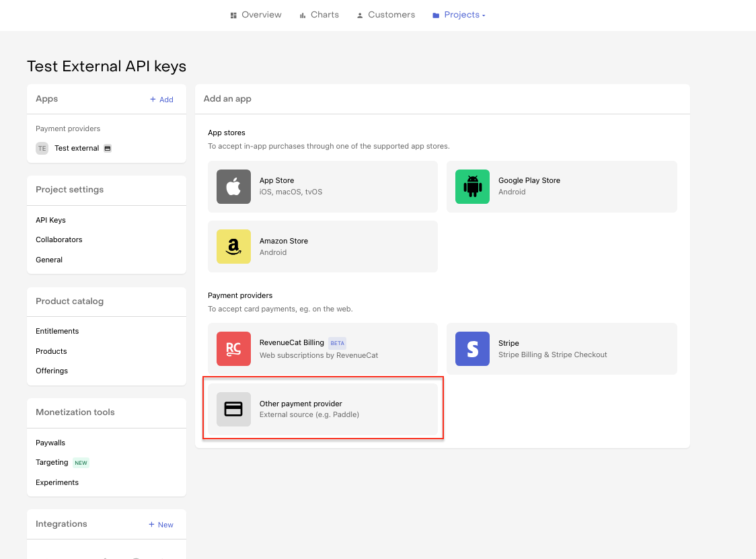This screenshot has height=559, width=756.
Task: Click the Apple App Store icon
Action: [x=233, y=186]
